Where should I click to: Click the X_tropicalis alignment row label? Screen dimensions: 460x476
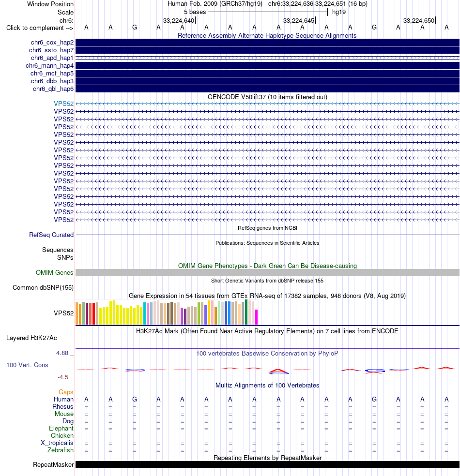(x=57, y=443)
